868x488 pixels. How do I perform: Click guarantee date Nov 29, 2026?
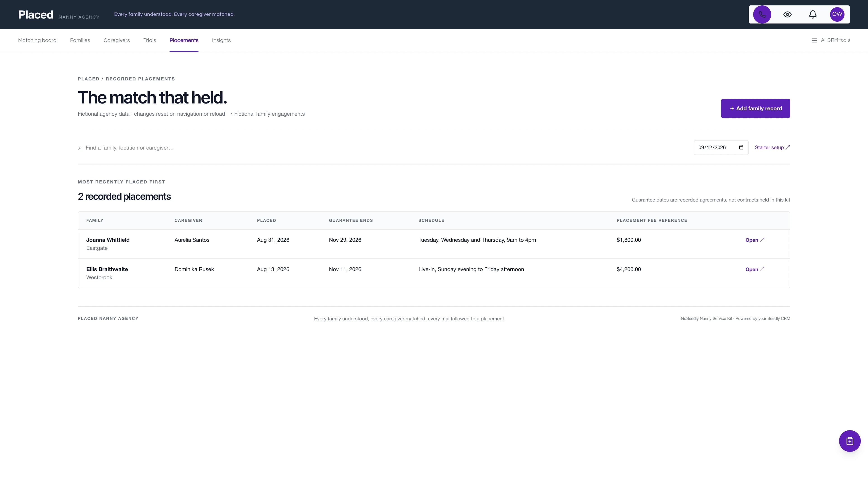[x=345, y=240]
